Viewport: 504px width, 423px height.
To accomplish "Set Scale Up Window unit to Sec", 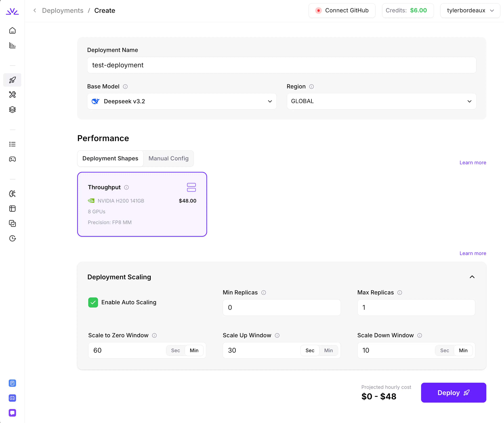I will pyautogui.click(x=310, y=351).
